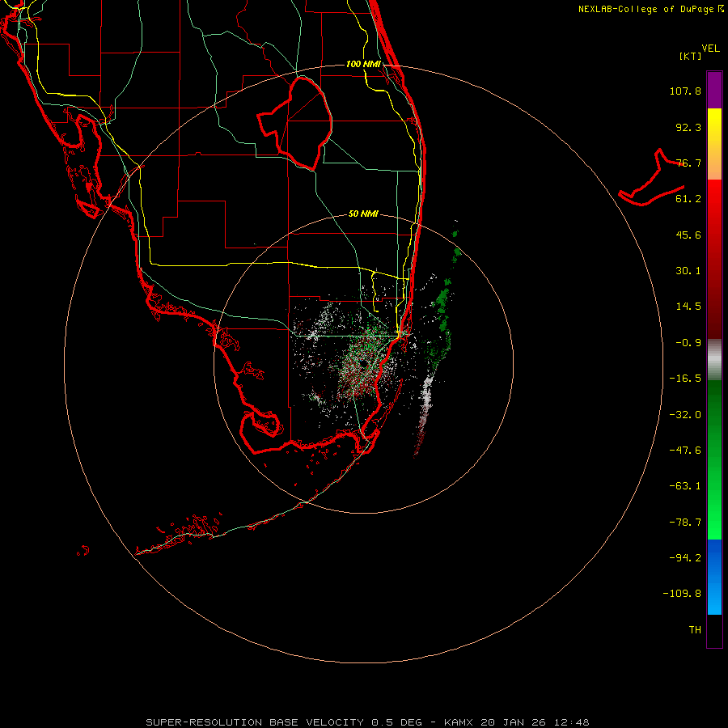The width and height of the screenshot is (728, 728).
Task: Select the -47.6 velocity scale value
Action: 685,451
